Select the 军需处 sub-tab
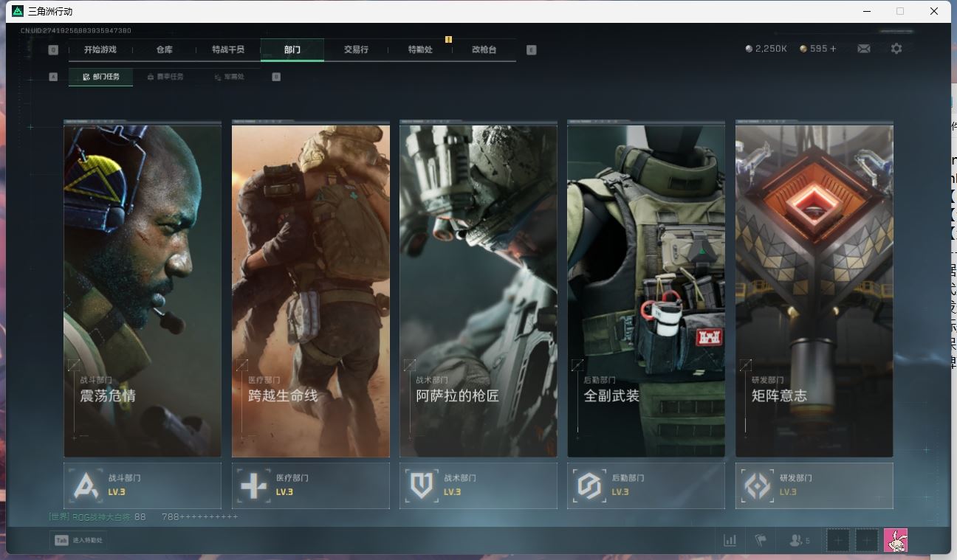This screenshot has height=560, width=957. [230, 77]
